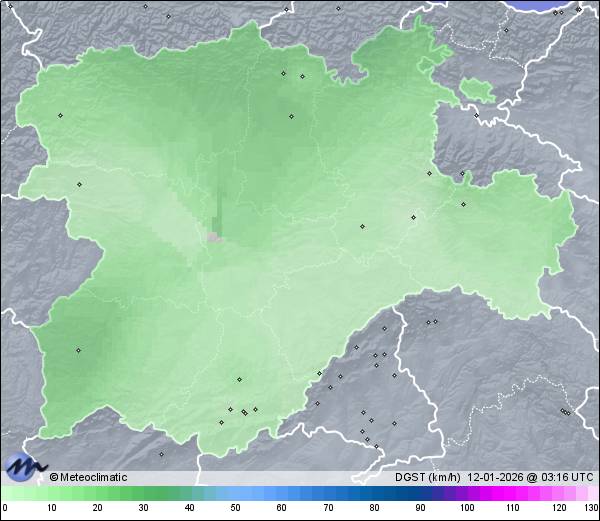Click the 120 km/h magenta scale label
The width and height of the screenshot is (600, 521).
click(x=558, y=507)
